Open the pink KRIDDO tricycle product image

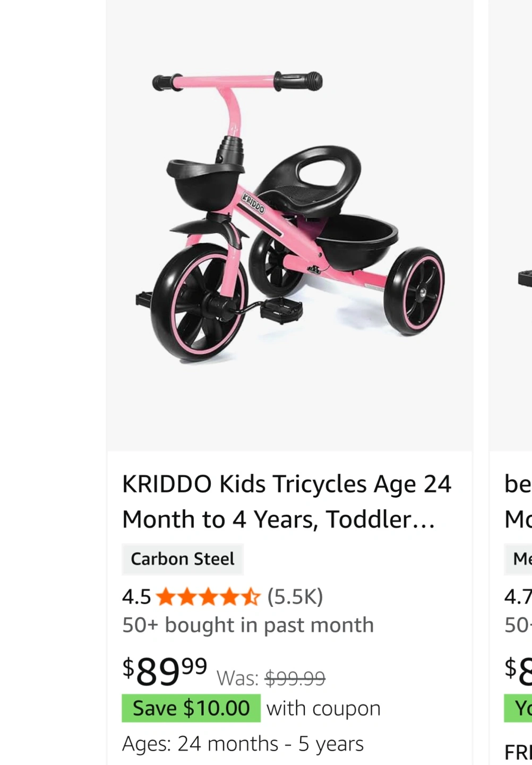tap(289, 225)
